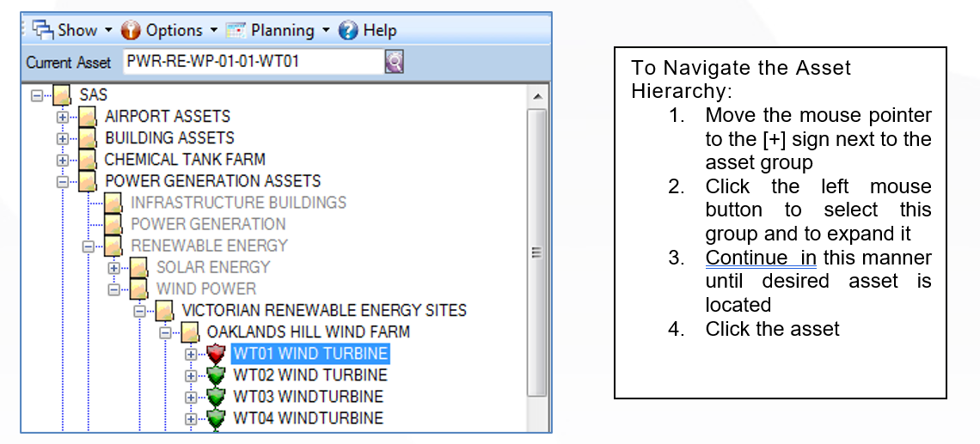Select VICTORIAN RENEWABLE ENERGY SITES label
The width and height of the screenshot is (980, 444).
[324, 310]
